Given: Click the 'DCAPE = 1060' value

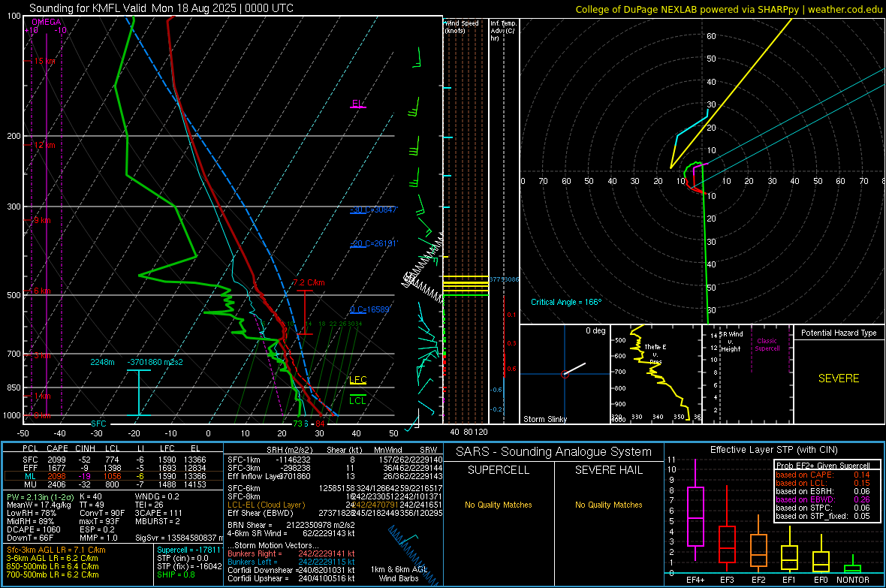Looking at the screenshot, I should [x=33, y=529].
